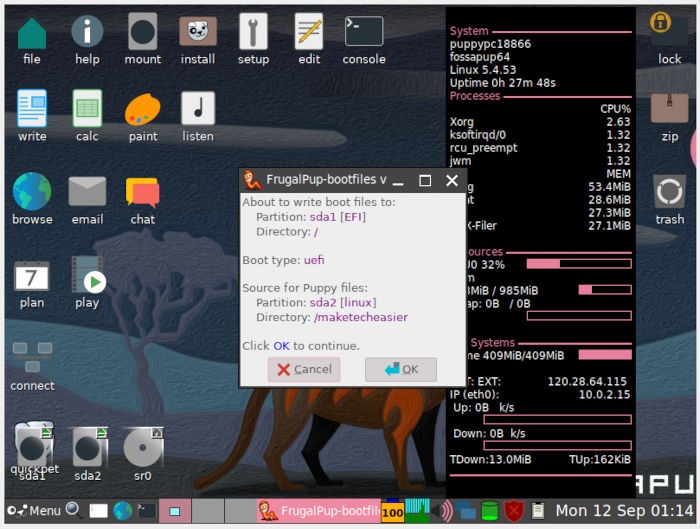Click the Linux 5.4.53 kernel text
The image size is (700, 529).
pos(483,70)
